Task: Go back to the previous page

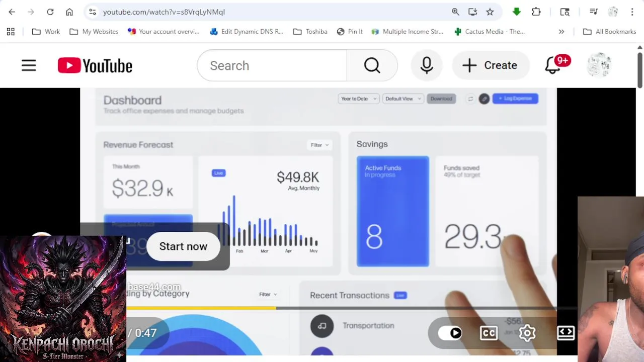Action: click(12, 12)
